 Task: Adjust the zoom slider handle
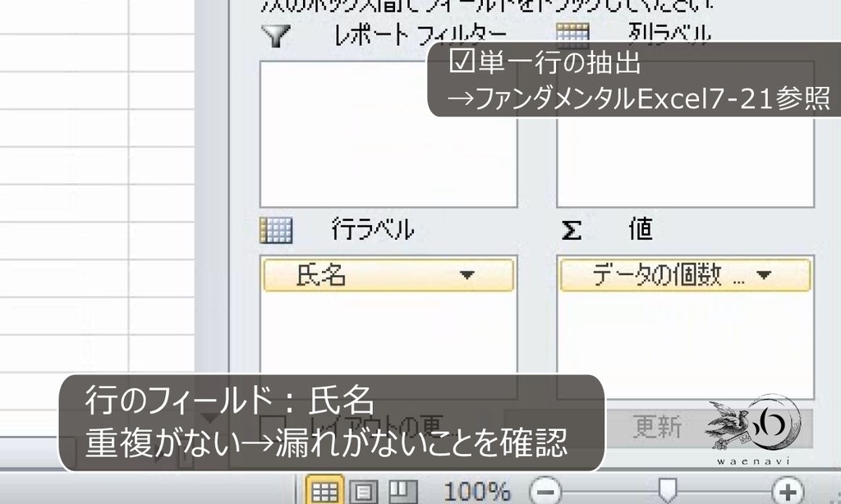coord(667,490)
